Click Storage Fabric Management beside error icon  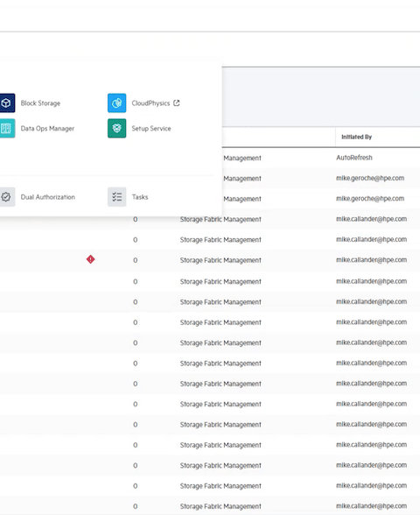(220, 260)
